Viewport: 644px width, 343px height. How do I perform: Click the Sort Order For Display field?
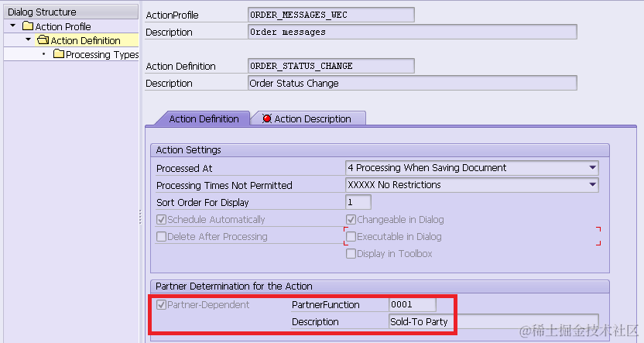[x=358, y=202]
